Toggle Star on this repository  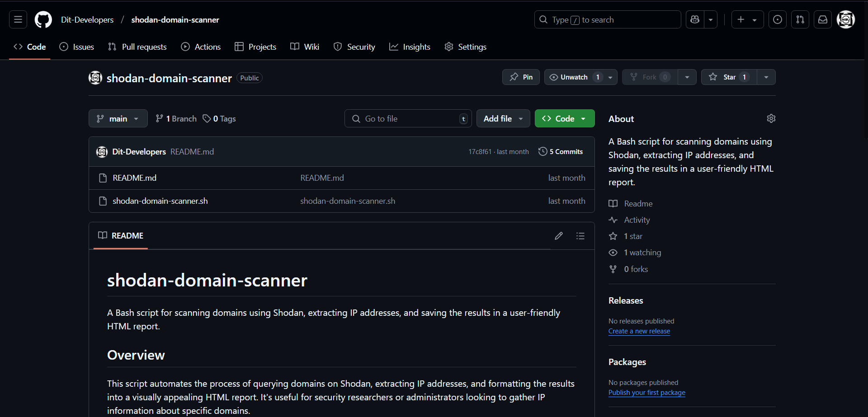(x=729, y=77)
